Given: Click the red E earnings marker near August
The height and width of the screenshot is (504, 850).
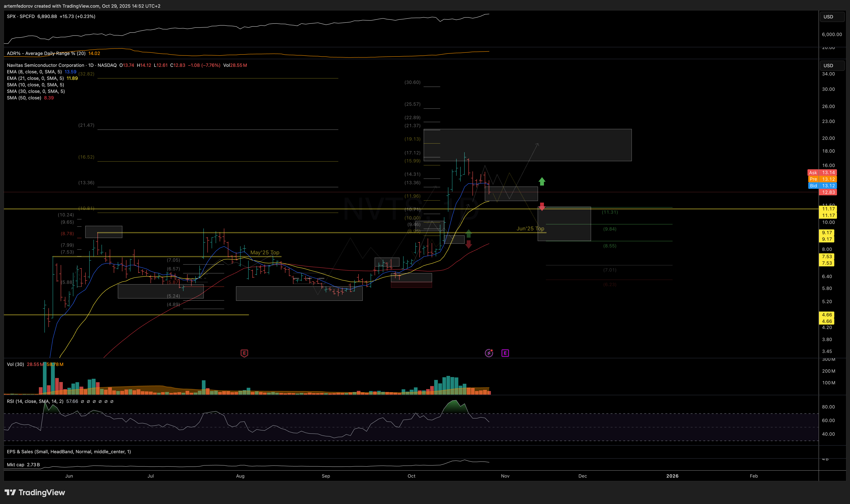Looking at the screenshot, I should 244,353.
